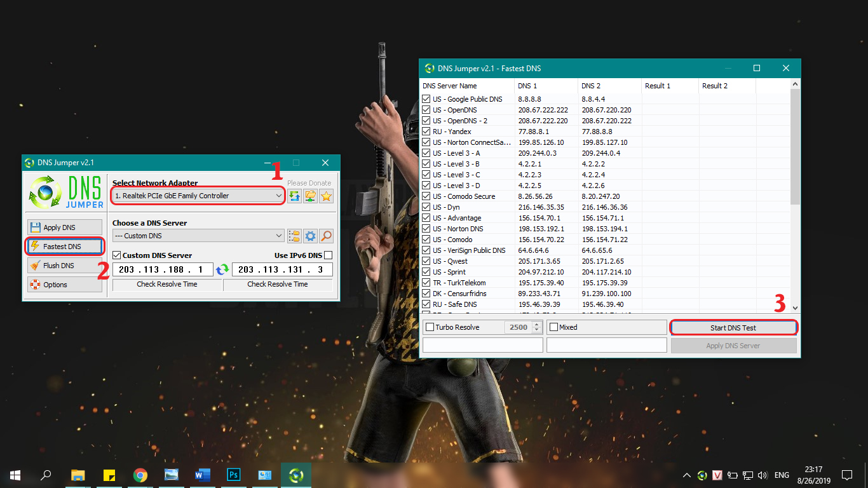Viewport: 868px width, 488px height.
Task: Toggle Custom DNS Server checkbox
Action: (x=117, y=255)
